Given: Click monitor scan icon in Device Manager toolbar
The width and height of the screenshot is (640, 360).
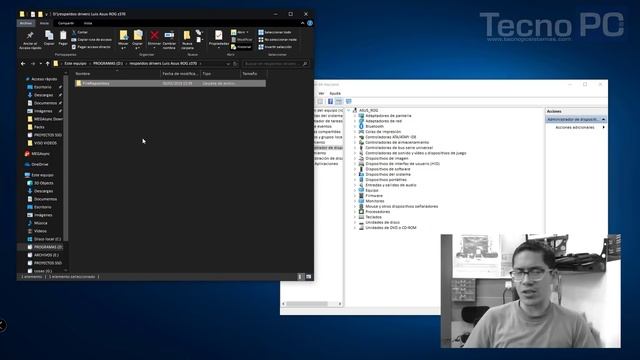Looking at the screenshot, I should [349, 101].
